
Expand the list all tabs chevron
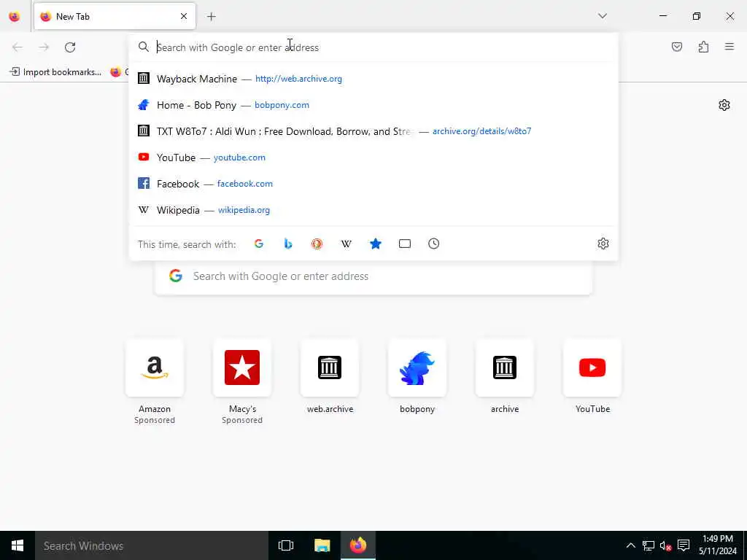603,16
